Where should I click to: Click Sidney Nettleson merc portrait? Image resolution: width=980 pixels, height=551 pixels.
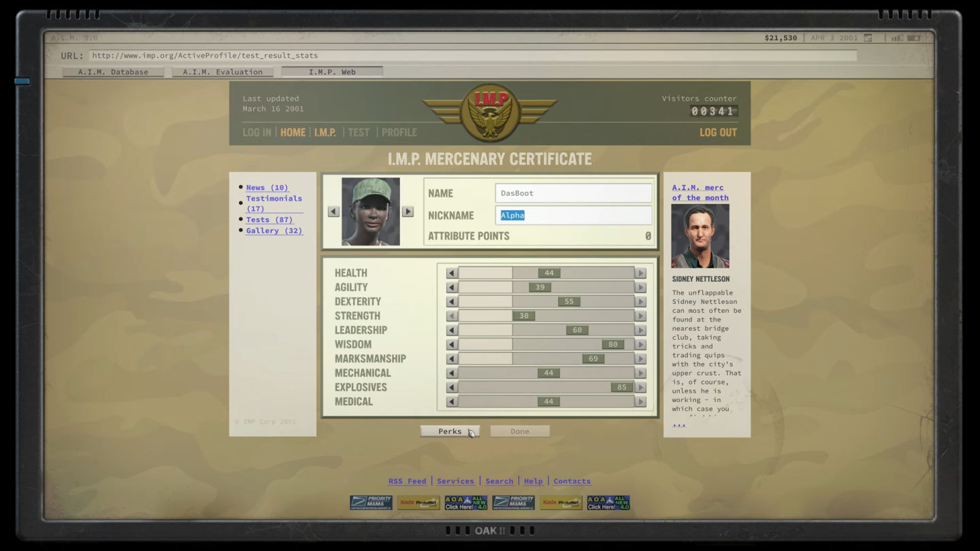pyautogui.click(x=700, y=236)
